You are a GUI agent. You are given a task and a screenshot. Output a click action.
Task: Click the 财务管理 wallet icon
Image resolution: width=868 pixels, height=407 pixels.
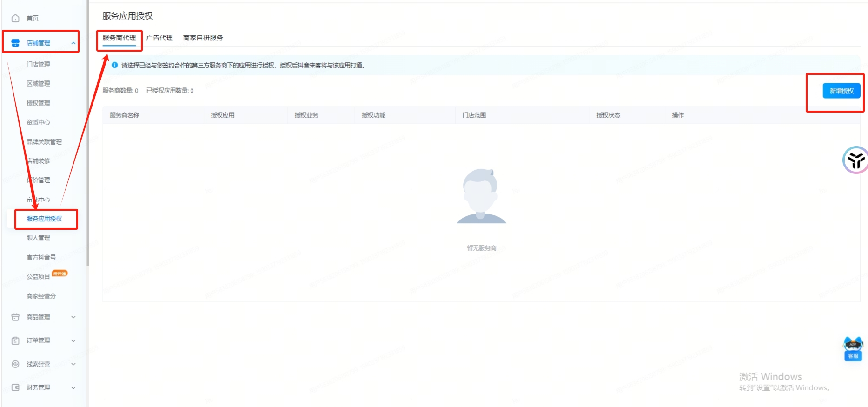(x=15, y=387)
